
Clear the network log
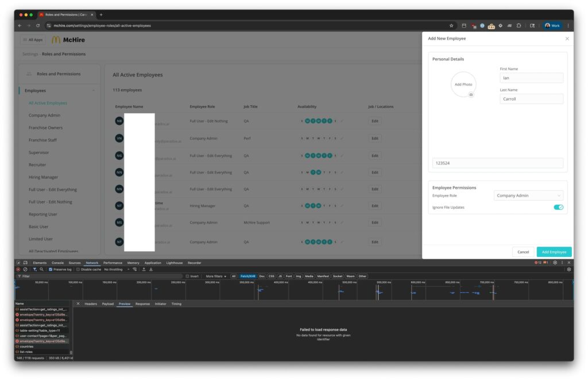25,269
